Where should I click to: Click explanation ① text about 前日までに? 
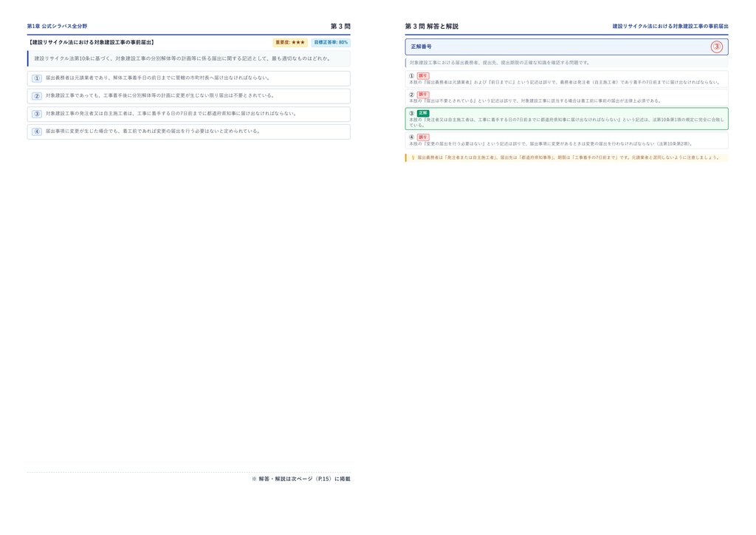(564, 82)
